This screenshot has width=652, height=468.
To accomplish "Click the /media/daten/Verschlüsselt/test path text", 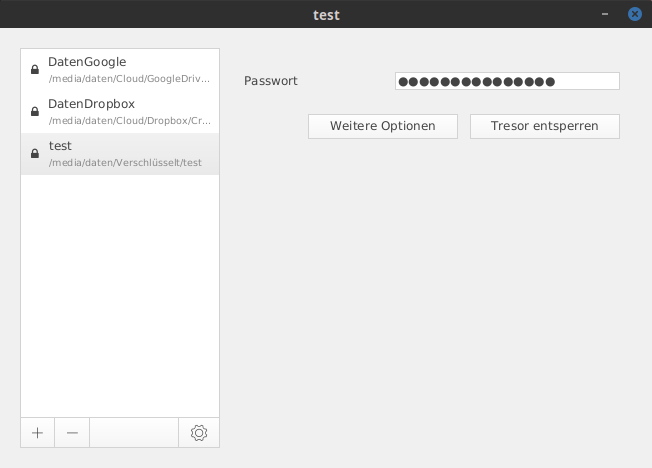I will click(125, 163).
